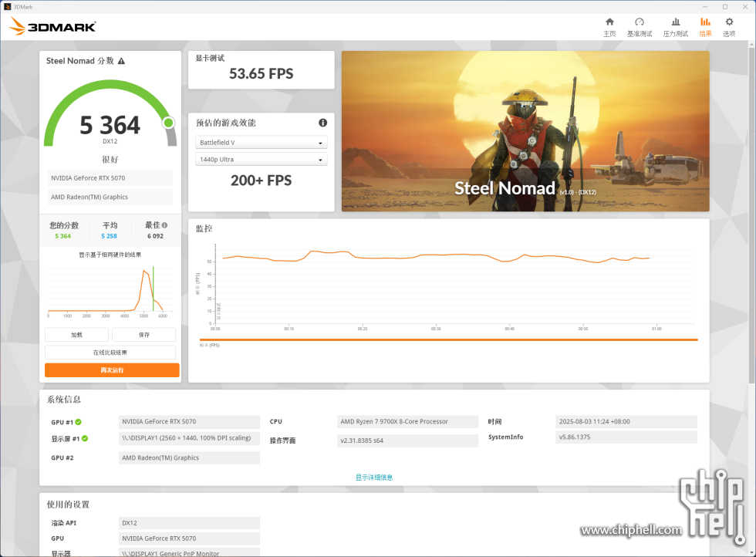Click the SystemInfo v5.86.1375 field
The height and width of the screenshot is (557, 756).
point(626,437)
